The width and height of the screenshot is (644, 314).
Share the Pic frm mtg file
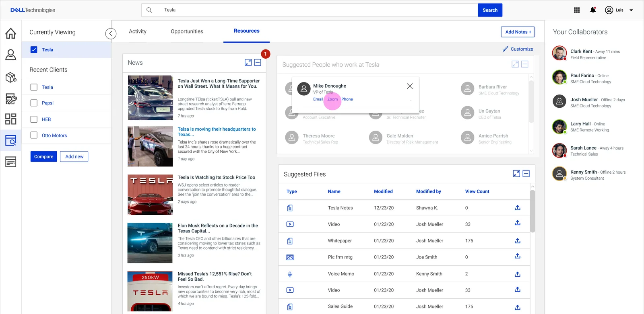518,256
